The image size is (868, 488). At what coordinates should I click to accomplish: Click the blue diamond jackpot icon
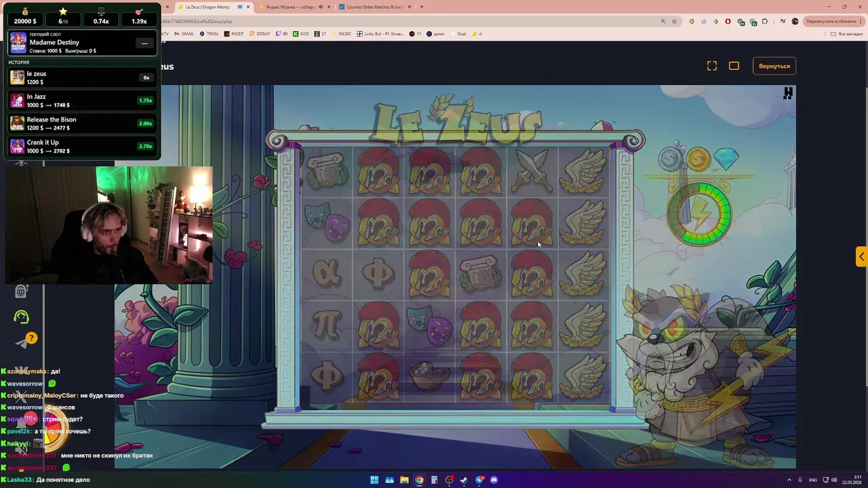coord(726,159)
